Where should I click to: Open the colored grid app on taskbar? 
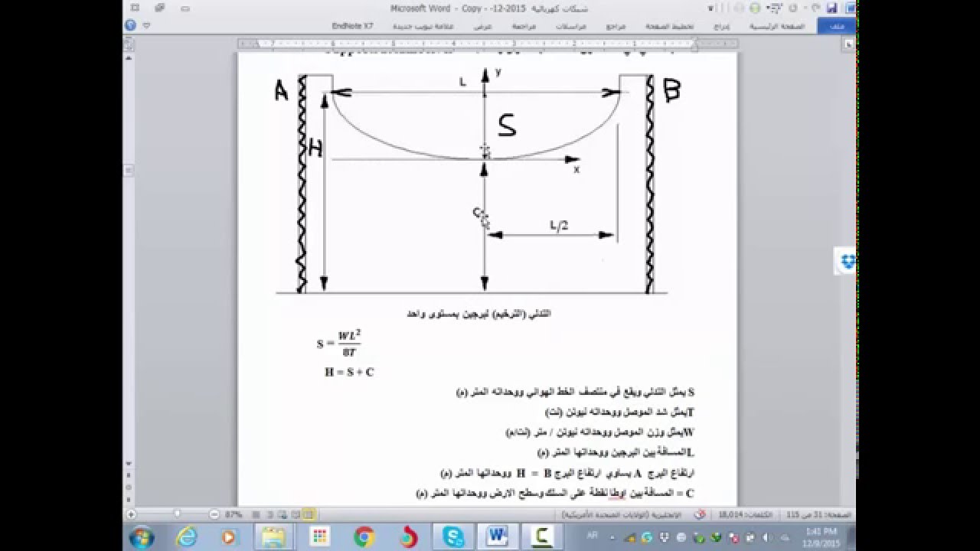[318, 536]
